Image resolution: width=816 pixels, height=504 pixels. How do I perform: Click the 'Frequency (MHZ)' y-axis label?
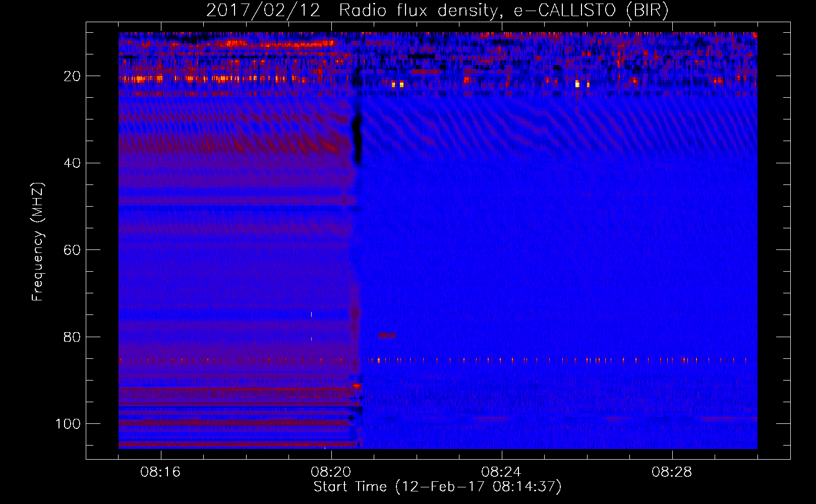tap(38, 241)
